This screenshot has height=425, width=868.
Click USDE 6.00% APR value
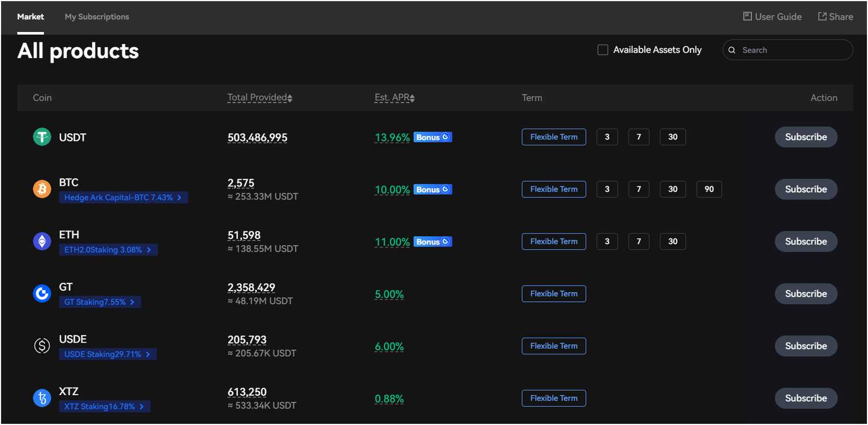point(390,346)
